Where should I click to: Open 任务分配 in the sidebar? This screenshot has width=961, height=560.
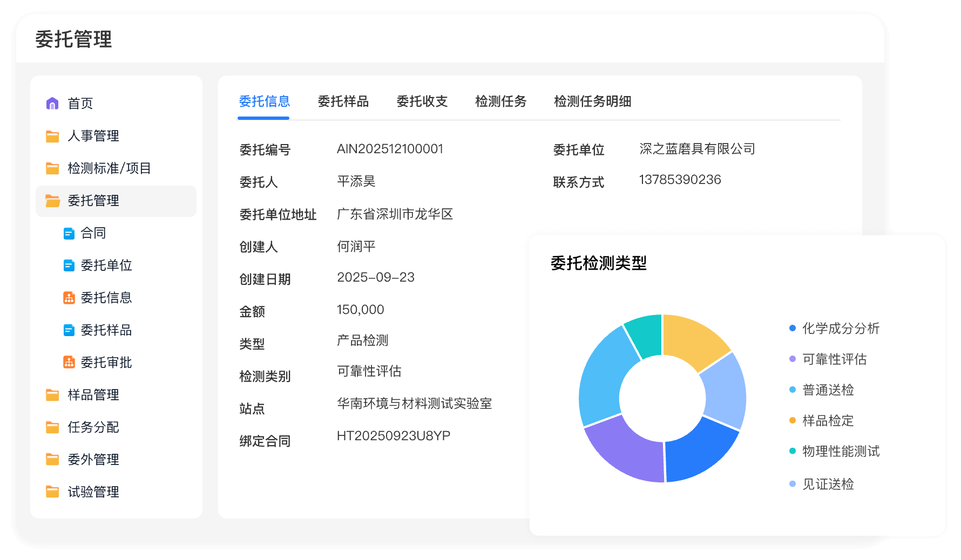pyautogui.click(x=93, y=427)
